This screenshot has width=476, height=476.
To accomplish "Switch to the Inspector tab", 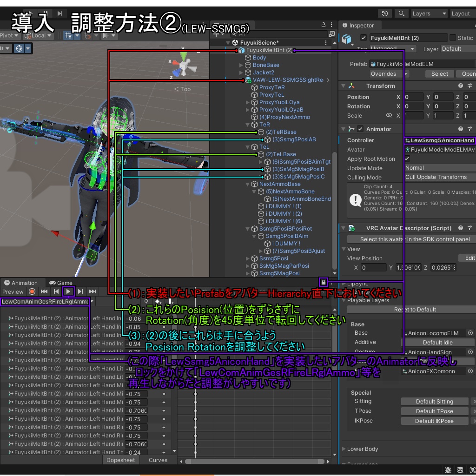I will pos(358,26).
